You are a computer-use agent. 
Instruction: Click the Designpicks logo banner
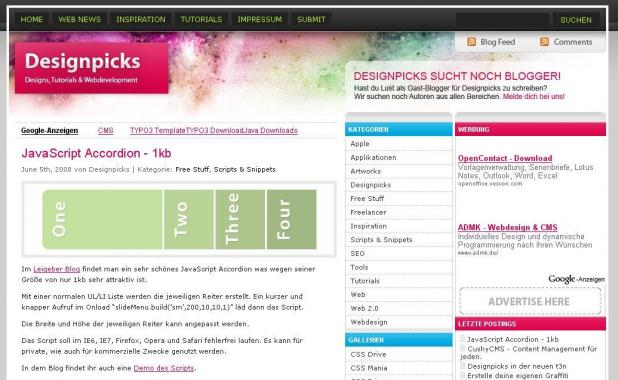pyautogui.click(x=92, y=68)
